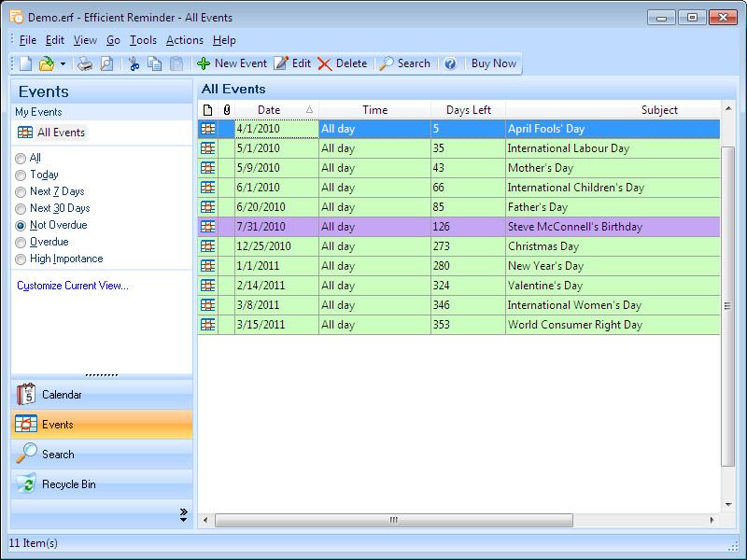Screen dimensions: 747x560
Task: Click the Search toolbar button
Action: pyautogui.click(x=405, y=63)
